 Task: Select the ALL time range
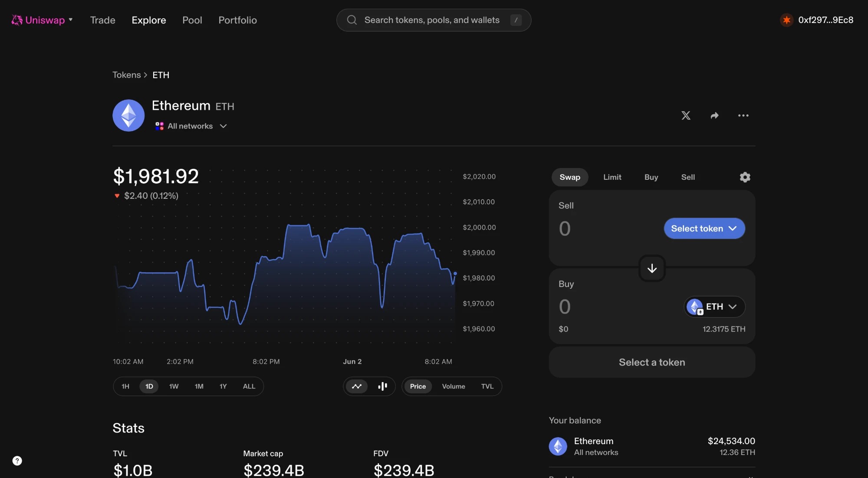pos(249,386)
